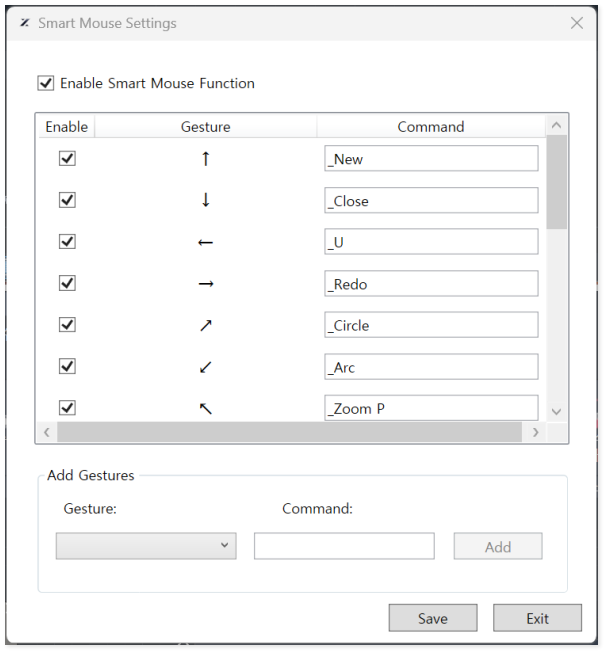Select the up-right diagonal gesture icon
The height and width of the screenshot is (654, 607).
pyautogui.click(x=206, y=325)
